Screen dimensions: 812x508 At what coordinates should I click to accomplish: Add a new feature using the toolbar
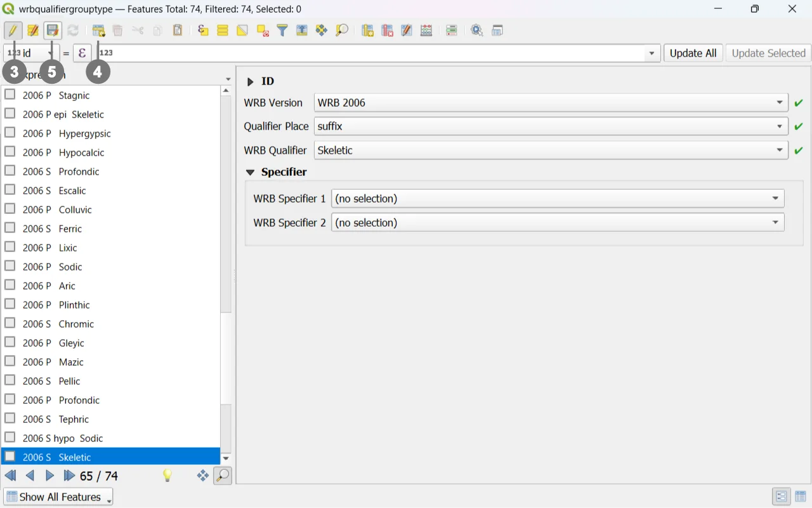coord(98,30)
